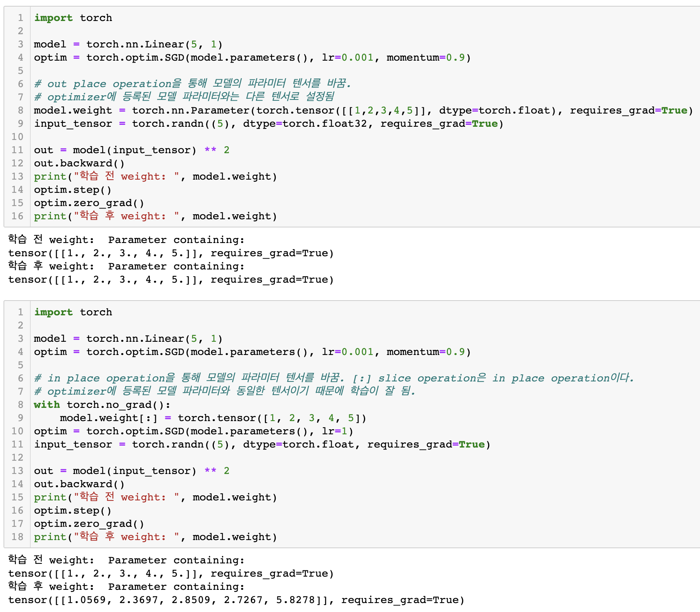Screen dimensions: 700x612
Task: Click the output tensor starting with 1.0569
Action: coord(236,600)
